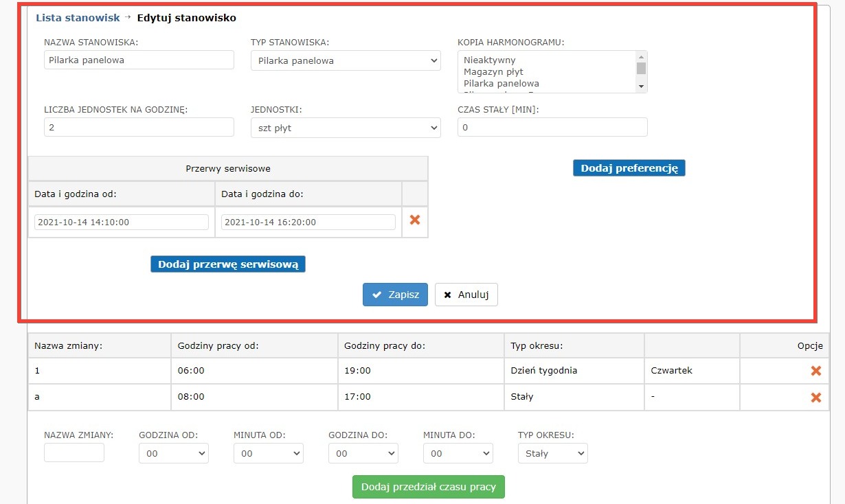Click Dodaj preferencję button
Screen dimensions: 845x504
[x=629, y=168]
